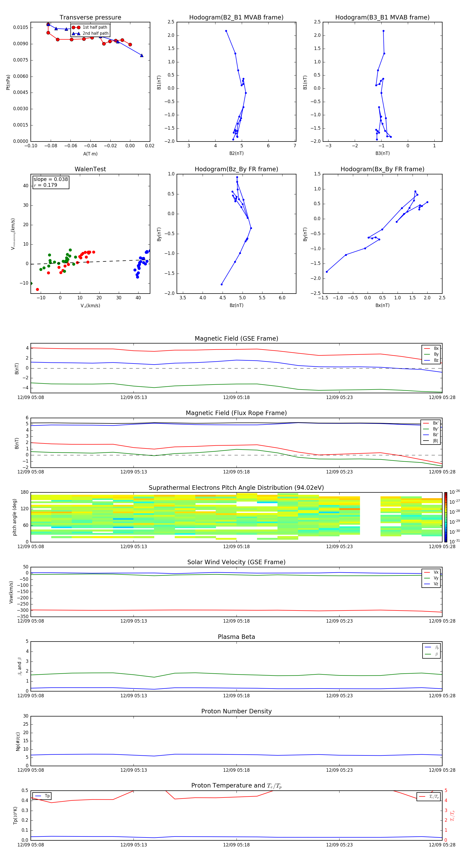The width and height of the screenshot is (473, 868).
Task: Click the 'V_A(km/s)' x-axis label
Action: 90,306
